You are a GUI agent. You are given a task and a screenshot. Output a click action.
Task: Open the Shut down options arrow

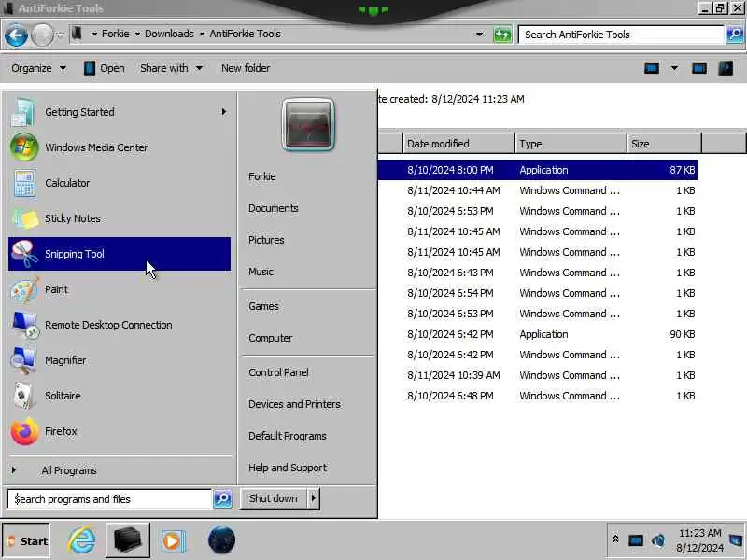[314, 498]
